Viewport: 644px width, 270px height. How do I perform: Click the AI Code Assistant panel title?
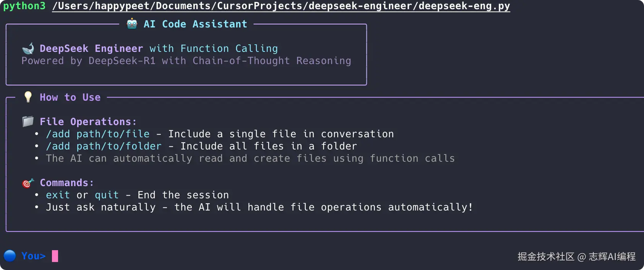[195, 24]
